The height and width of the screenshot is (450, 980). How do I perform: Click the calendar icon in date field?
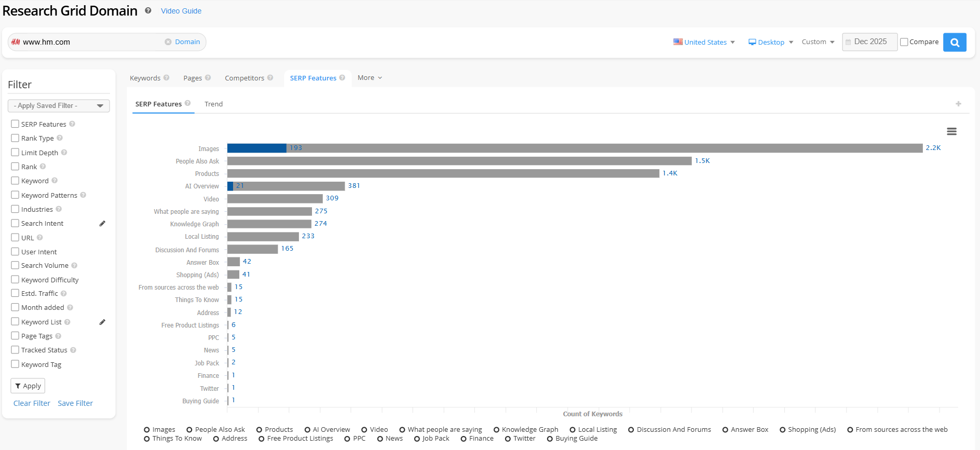848,42
